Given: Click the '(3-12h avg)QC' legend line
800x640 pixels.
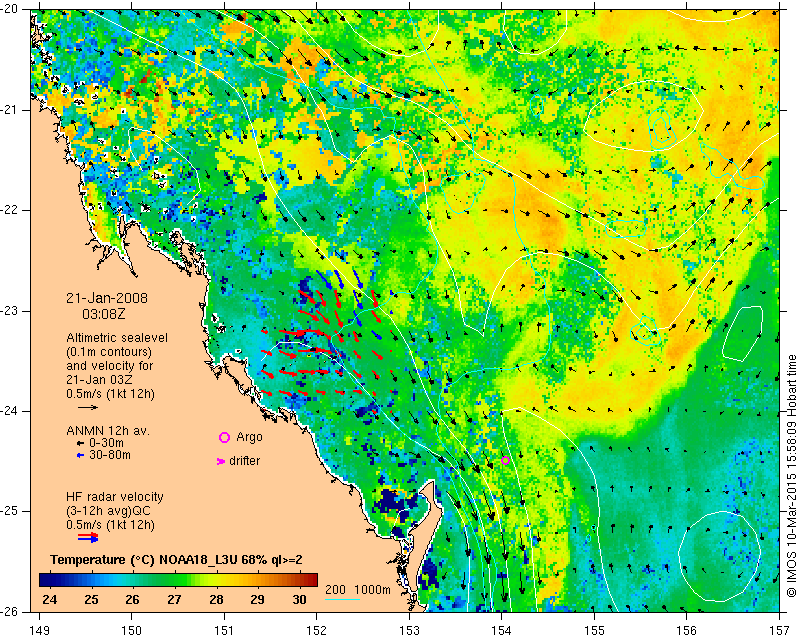Looking at the screenshot, I should (x=108, y=511).
